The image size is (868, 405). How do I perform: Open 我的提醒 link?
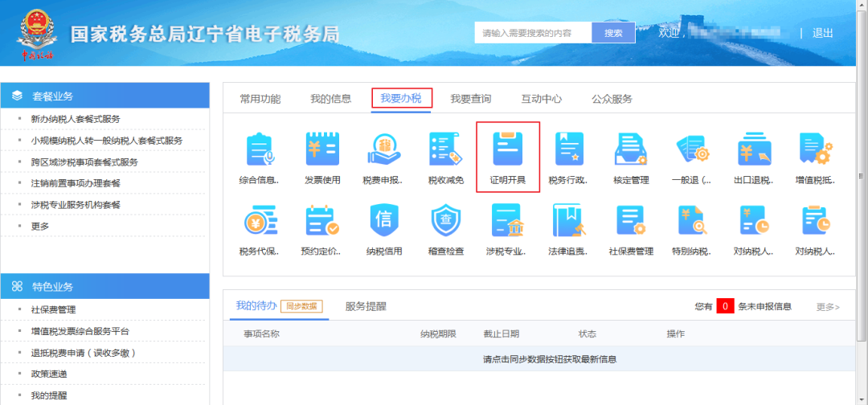pos(49,395)
